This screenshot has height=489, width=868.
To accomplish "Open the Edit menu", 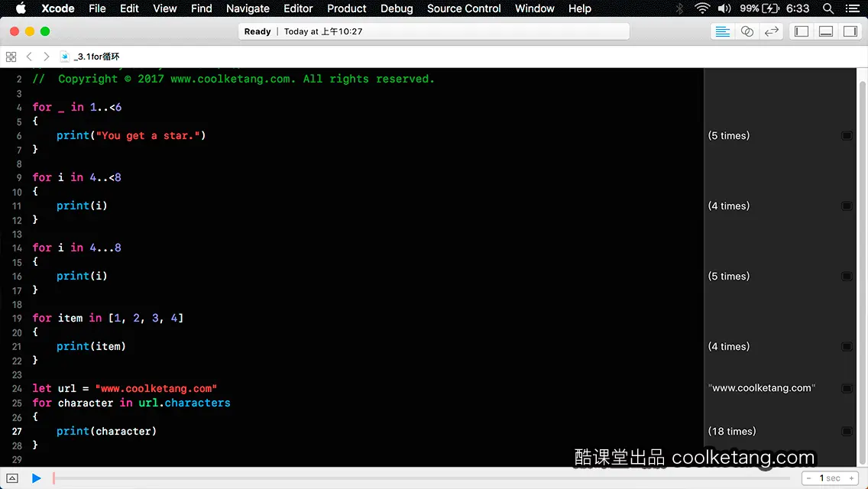I will 129,8.
